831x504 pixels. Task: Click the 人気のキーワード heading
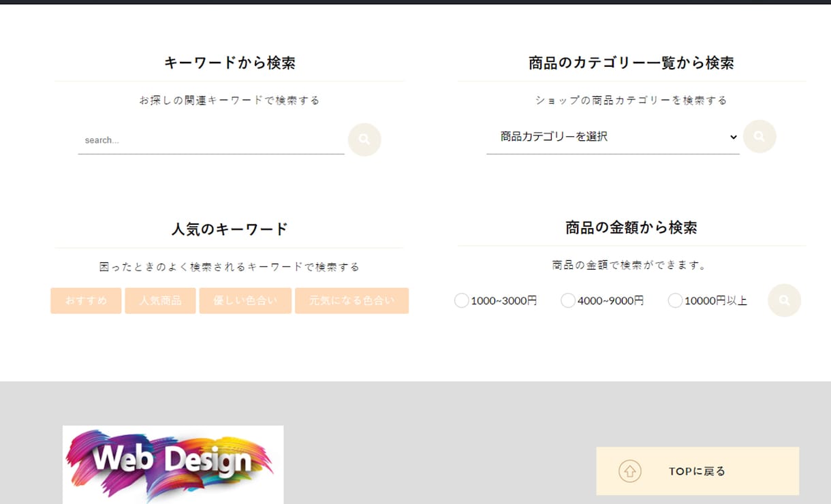click(230, 229)
